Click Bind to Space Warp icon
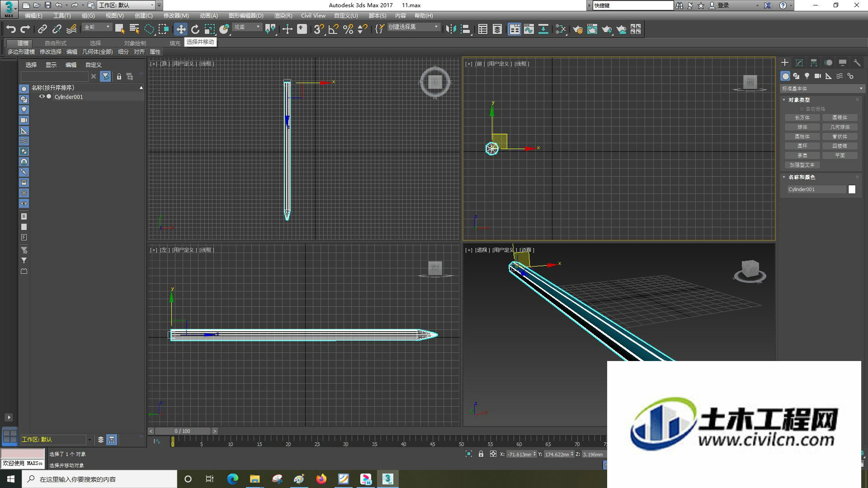The height and width of the screenshot is (488, 868). point(71,29)
